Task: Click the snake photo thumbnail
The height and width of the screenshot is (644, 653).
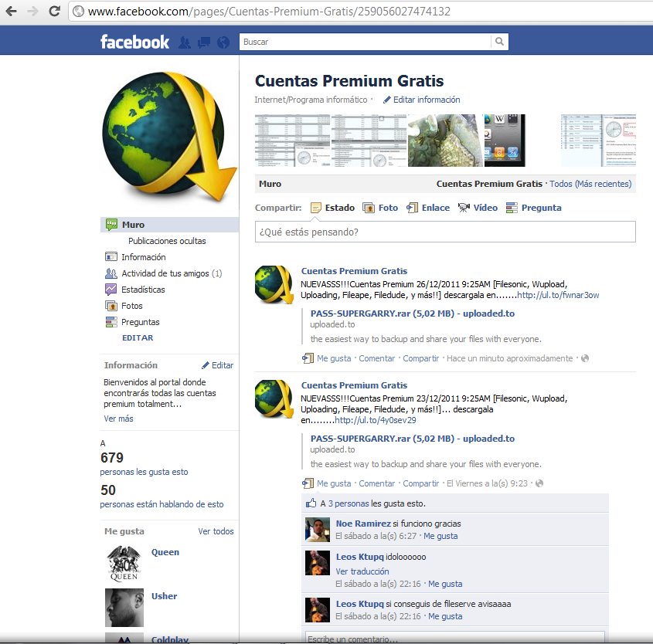Action: (446, 141)
